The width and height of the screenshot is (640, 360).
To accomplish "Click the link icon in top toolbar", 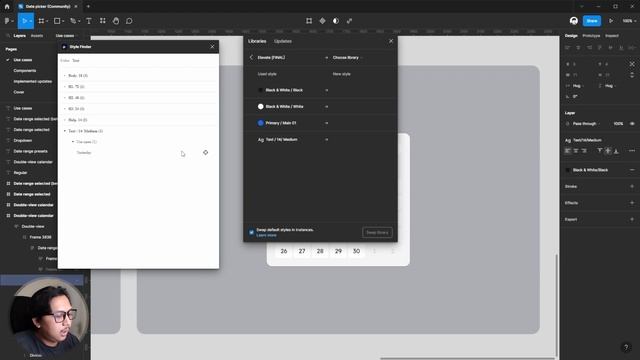I will (349, 21).
